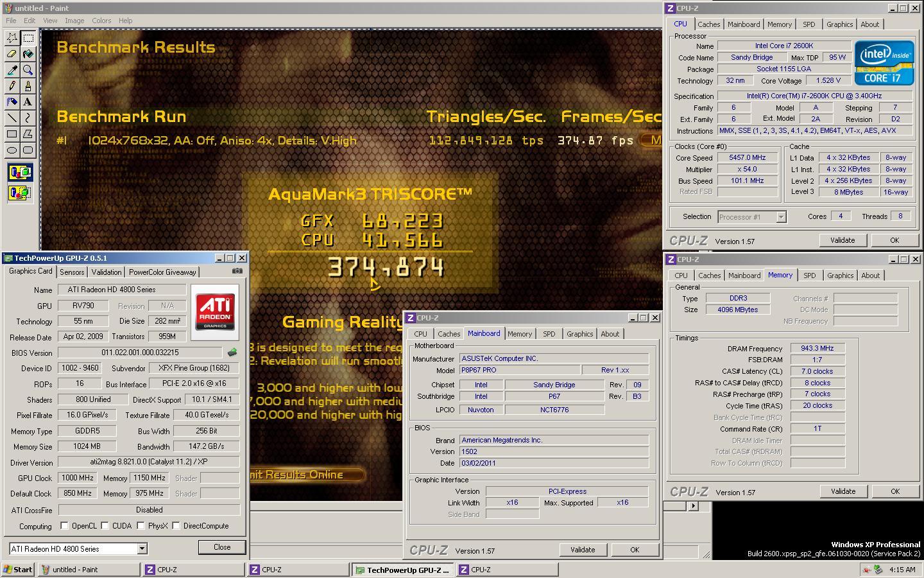Click Paint horizontal scrollbar right arrow
This screenshot has width=924, height=578.
pyautogui.click(x=693, y=506)
